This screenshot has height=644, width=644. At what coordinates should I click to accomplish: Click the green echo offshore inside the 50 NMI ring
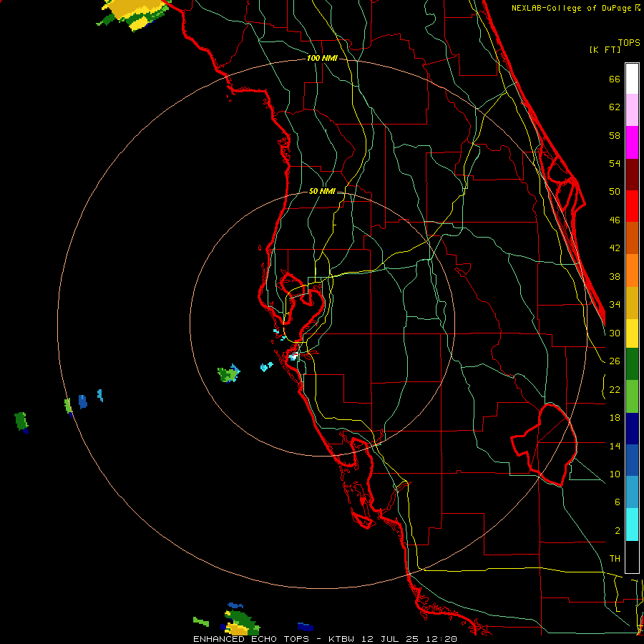pos(228,374)
